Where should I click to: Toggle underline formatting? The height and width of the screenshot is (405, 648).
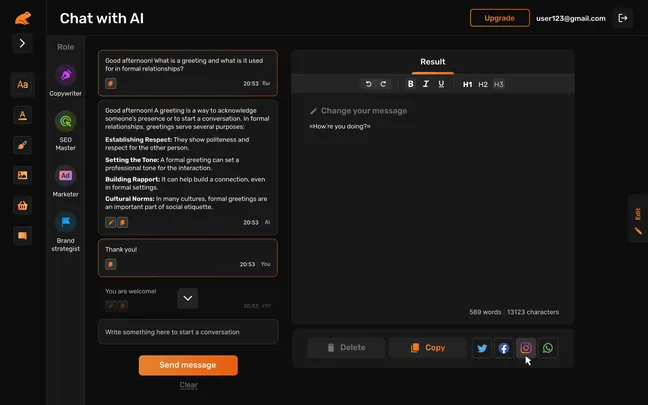click(x=441, y=84)
